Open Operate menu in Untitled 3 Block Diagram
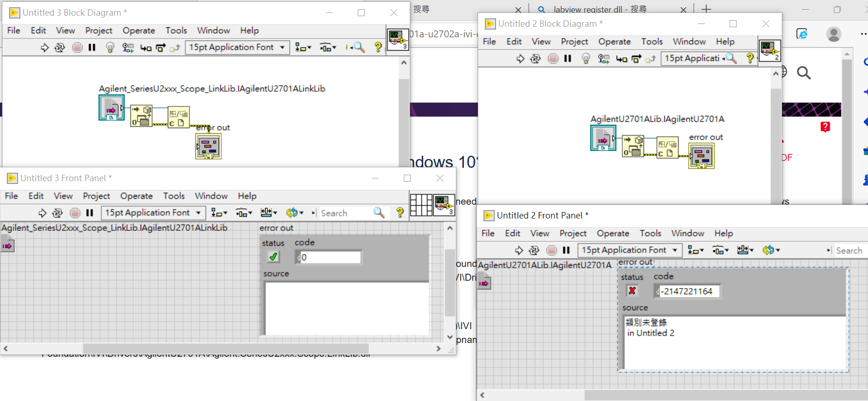Image resolution: width=868 pixels, height=401 pixels. pyautogui.click(x=139, y=30)
